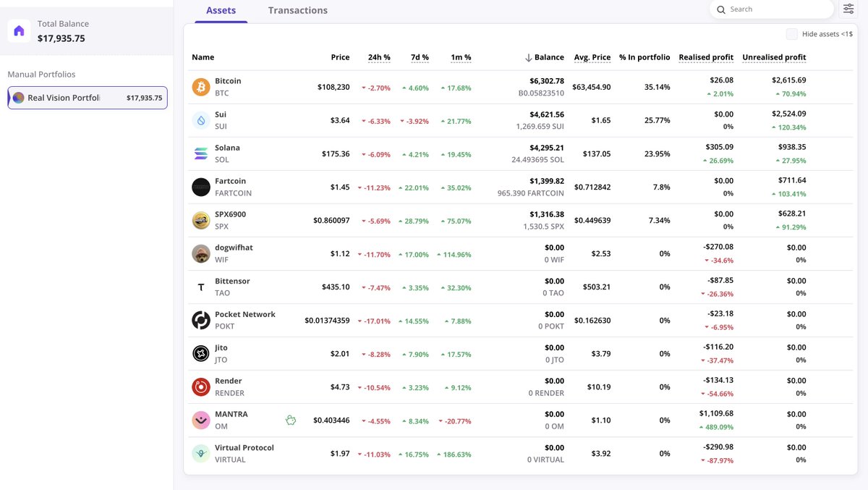The height and width of the screenshot is (490, 868).
Task: Click the dogwifhat coin icon
Action: click(x=201, y=253)
